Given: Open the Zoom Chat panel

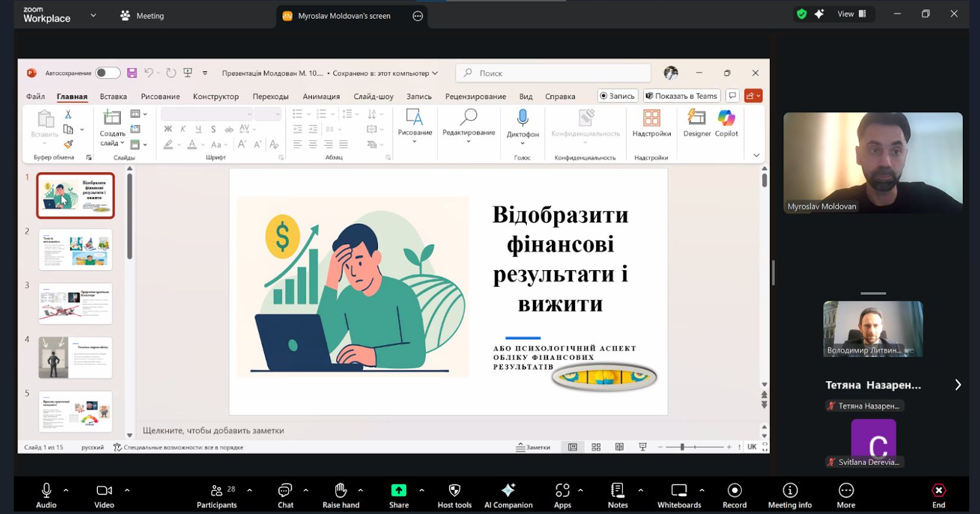Looking at the screenshot, I should [x=285, y=490].
